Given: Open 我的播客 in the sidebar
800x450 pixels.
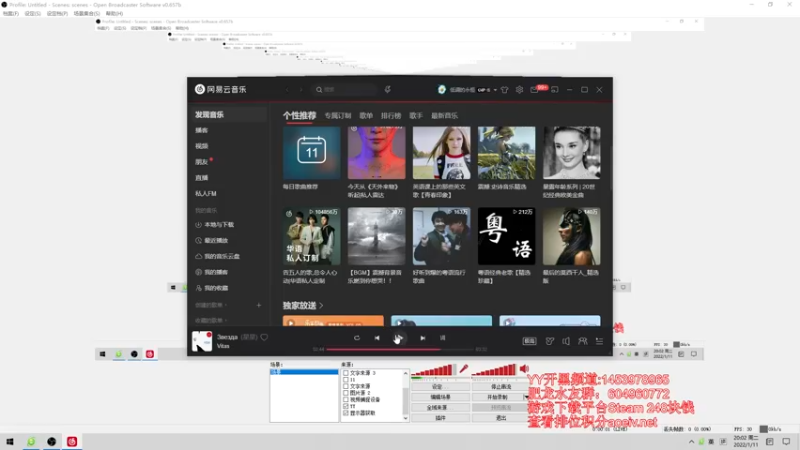Looking at the screenshot, I should [212, 272].
